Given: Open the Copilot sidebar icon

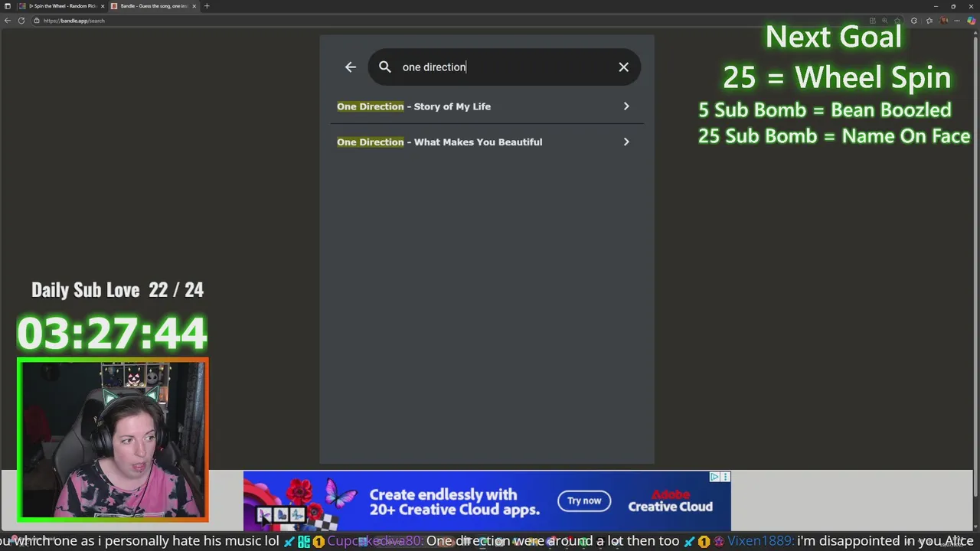Looking at the screenshot, I should (972, 21).
